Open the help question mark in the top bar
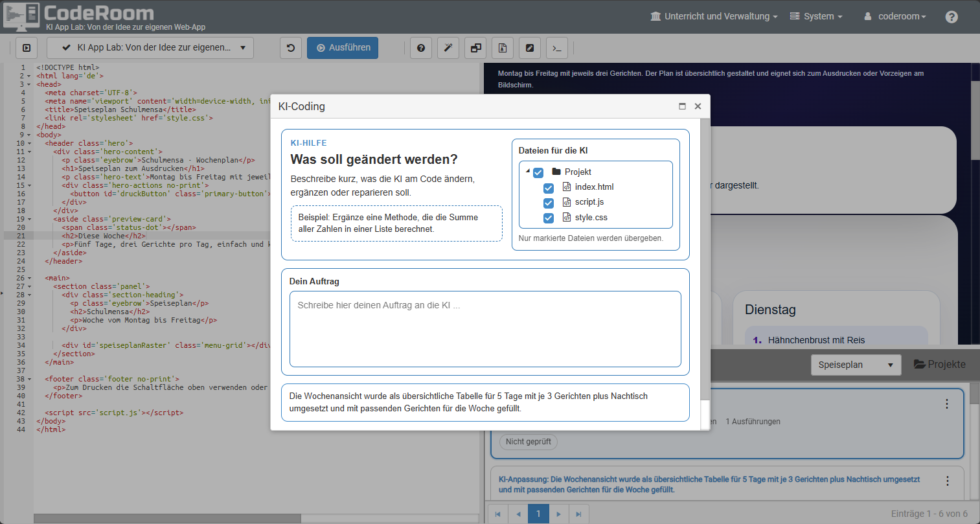The height and width of the screenshot is (524, 980). point(952,17)
